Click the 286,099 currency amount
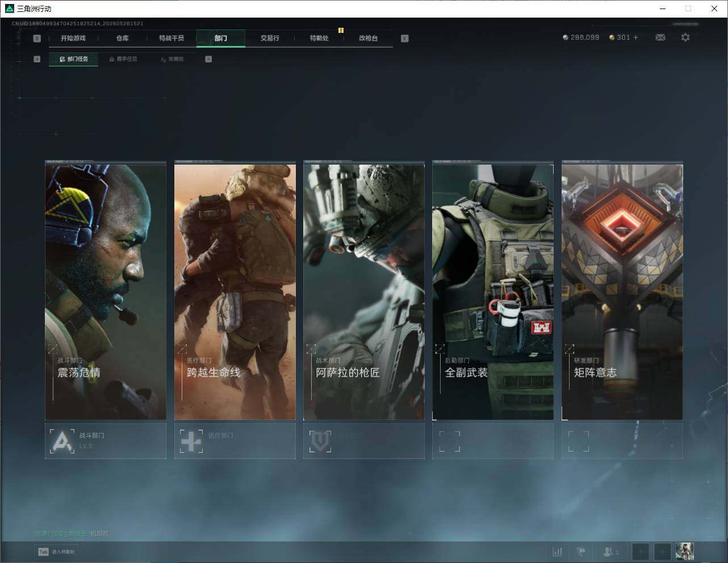Viewport: 728px width, 563px height. click(585, 37)
